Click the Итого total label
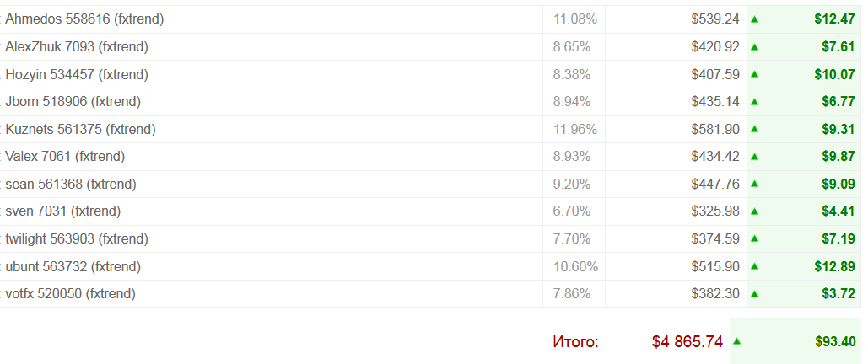The width and height of the screenshot is (868, 364). pyautogui.click(x=575, y=341)
